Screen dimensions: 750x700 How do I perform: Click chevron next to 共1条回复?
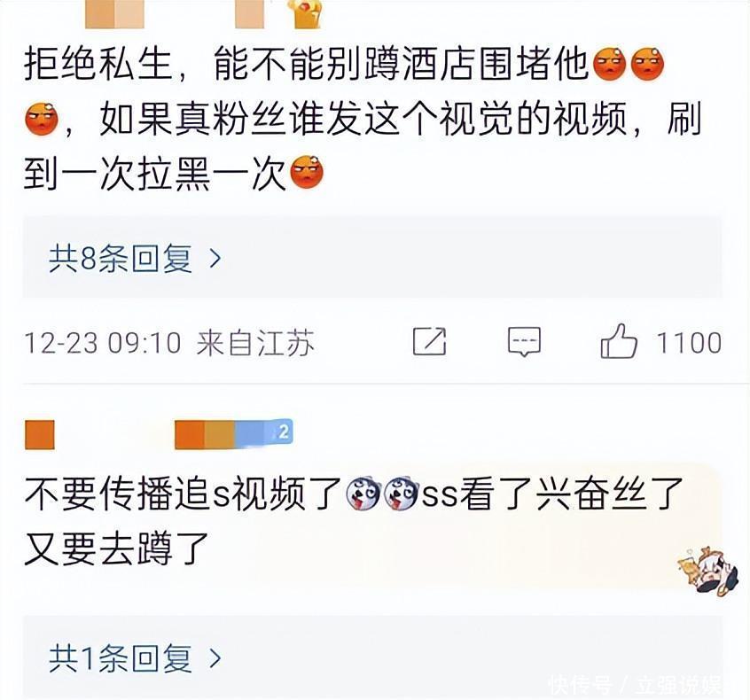click(215, 658)
